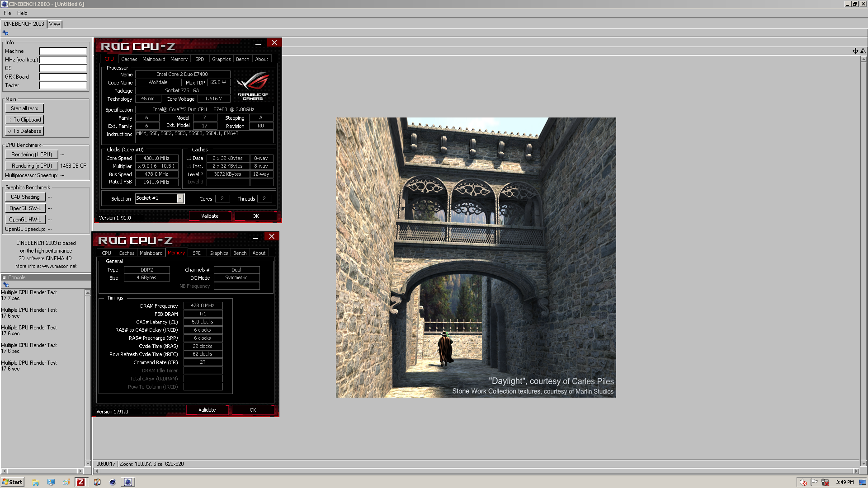Select the '17.7 sec' console result
Screen dimensions: 868x488
(x=10, y=298)
